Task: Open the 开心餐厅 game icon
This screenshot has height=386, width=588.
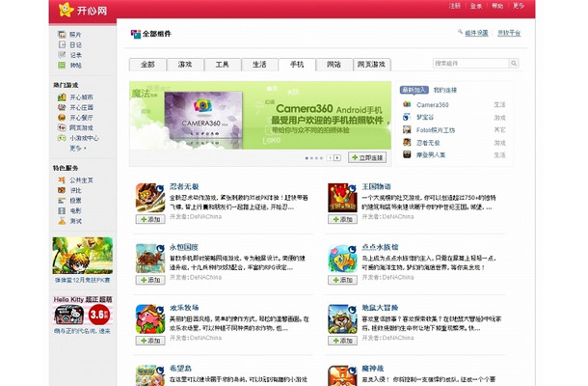Action: pos(62,118)
